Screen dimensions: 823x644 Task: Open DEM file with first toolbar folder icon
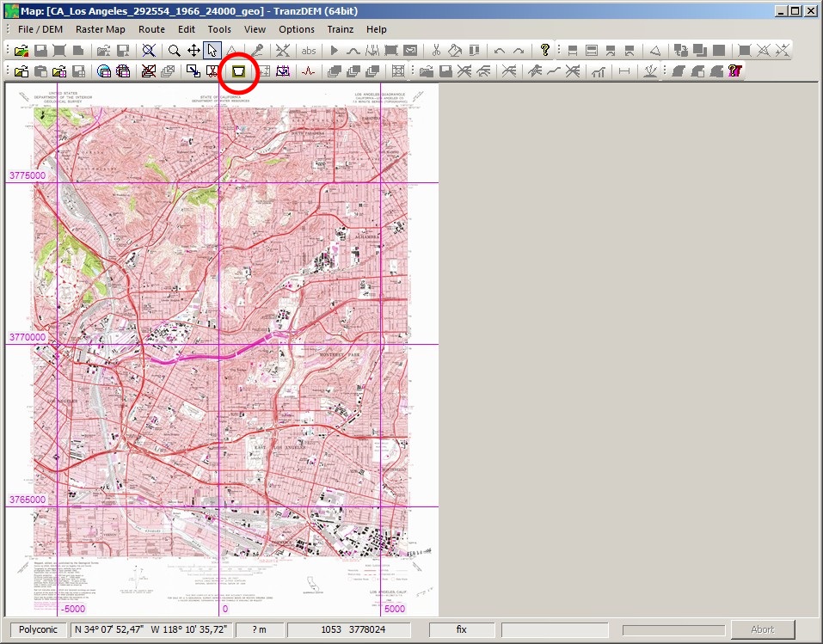[x=22, y=51]
